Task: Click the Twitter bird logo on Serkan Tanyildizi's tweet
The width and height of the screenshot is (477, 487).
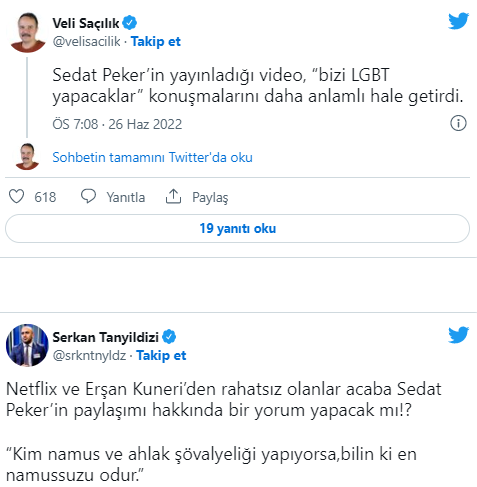Action: tap(458, 335)
